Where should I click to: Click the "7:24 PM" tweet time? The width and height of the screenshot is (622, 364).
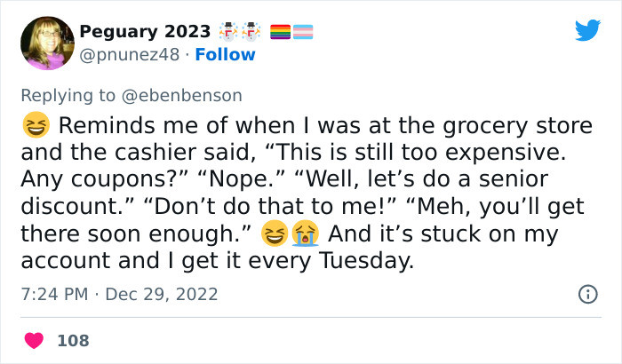click(55, 294)
